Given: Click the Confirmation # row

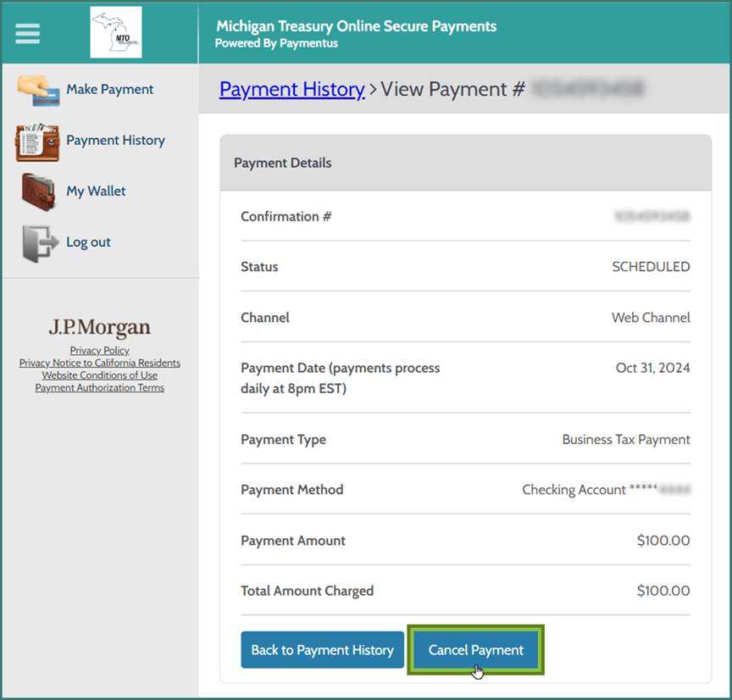Looking at the screenshot, I should 286,216.
